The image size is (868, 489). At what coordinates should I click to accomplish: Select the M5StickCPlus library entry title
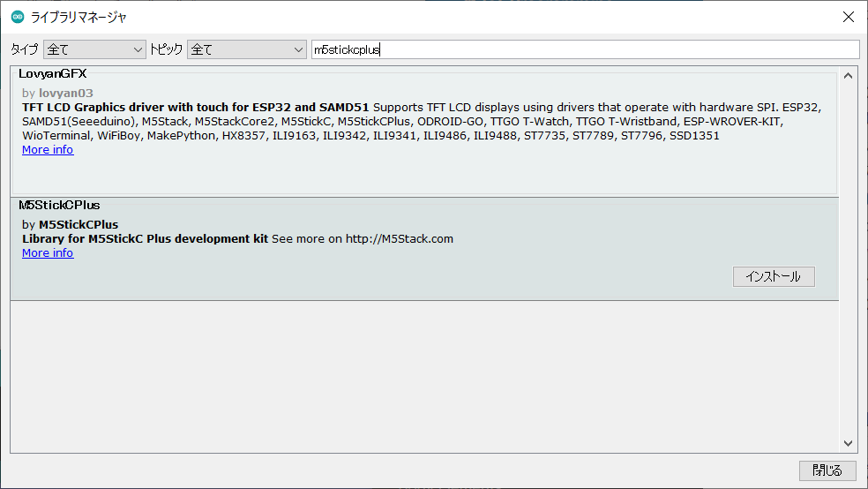pyautogui.click(x=59, y=206)
